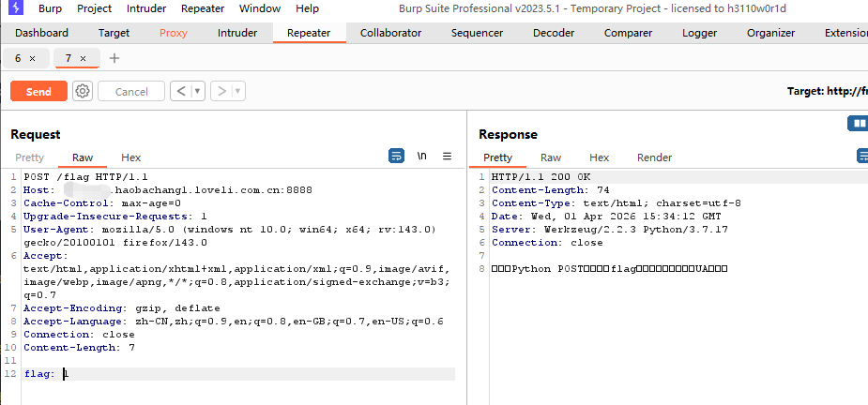
Task: Switch Request view to Raw
Action: click(83, 157)
